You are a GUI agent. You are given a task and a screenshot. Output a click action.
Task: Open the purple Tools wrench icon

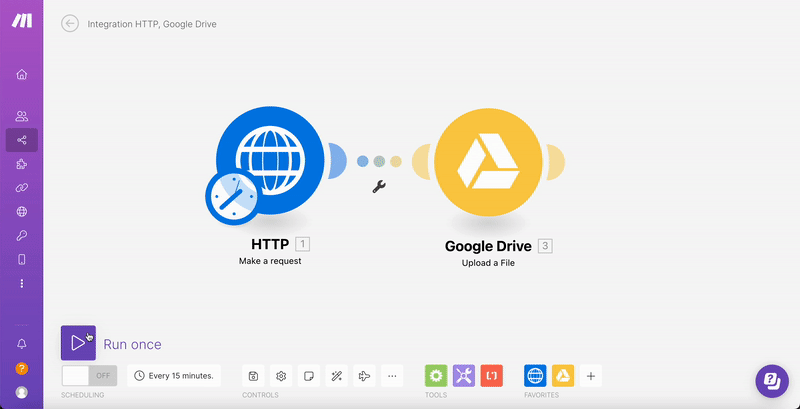(464, 376)
